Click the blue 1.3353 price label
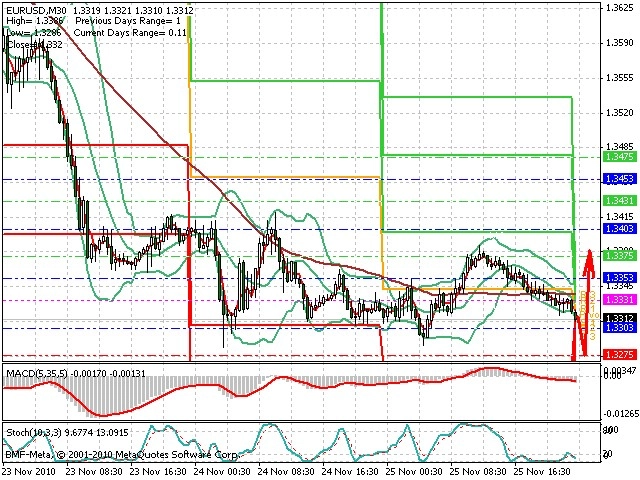Image resolution: width=640 pixels, height=480 pixels. pos(620,278)
